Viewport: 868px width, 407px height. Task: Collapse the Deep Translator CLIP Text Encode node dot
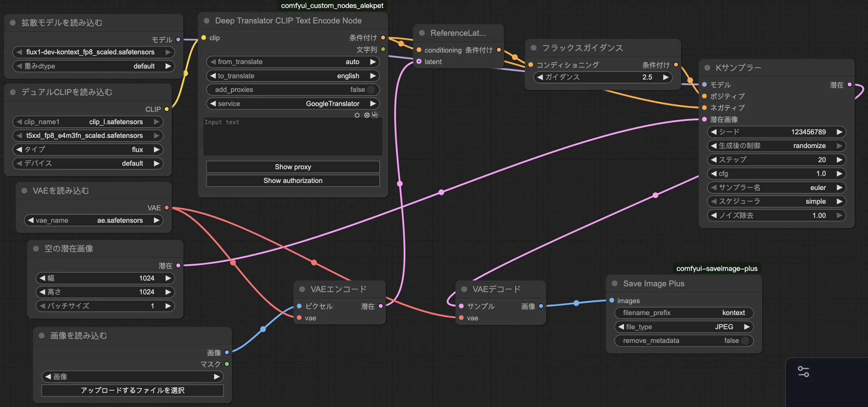[x=206, y=21]
